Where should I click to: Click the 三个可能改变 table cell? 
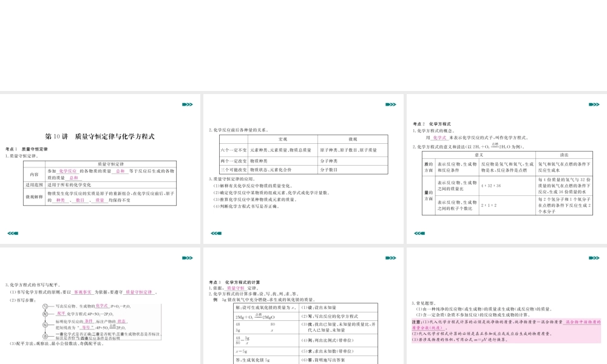coord(234,170)
